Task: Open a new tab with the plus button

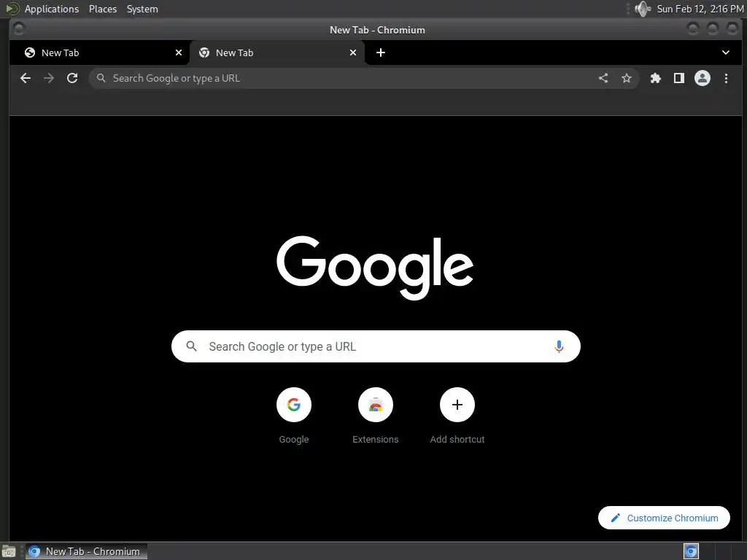Action: tap(381, 52)
